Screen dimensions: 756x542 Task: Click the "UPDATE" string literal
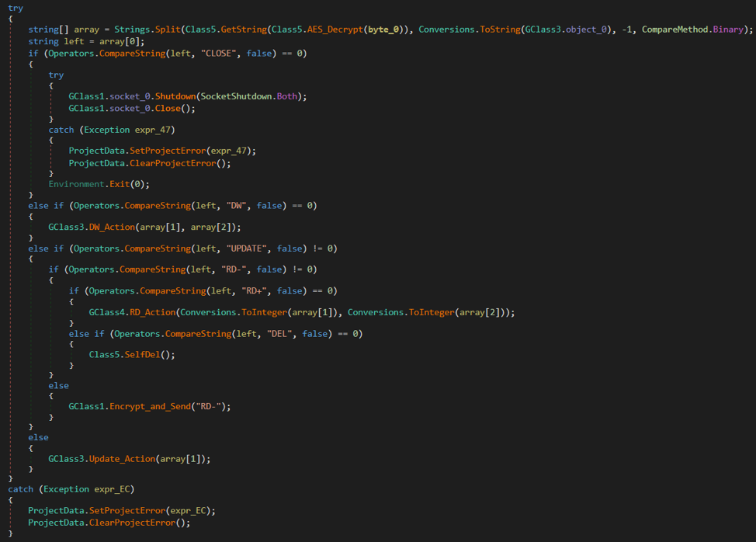pos(246,248)
